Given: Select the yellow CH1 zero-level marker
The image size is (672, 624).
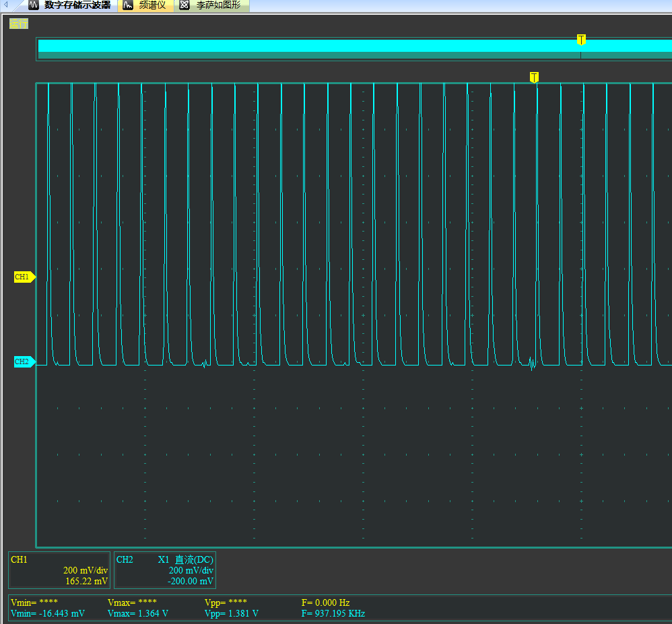Looking at the screenshot, I should [x=24, y=277].
